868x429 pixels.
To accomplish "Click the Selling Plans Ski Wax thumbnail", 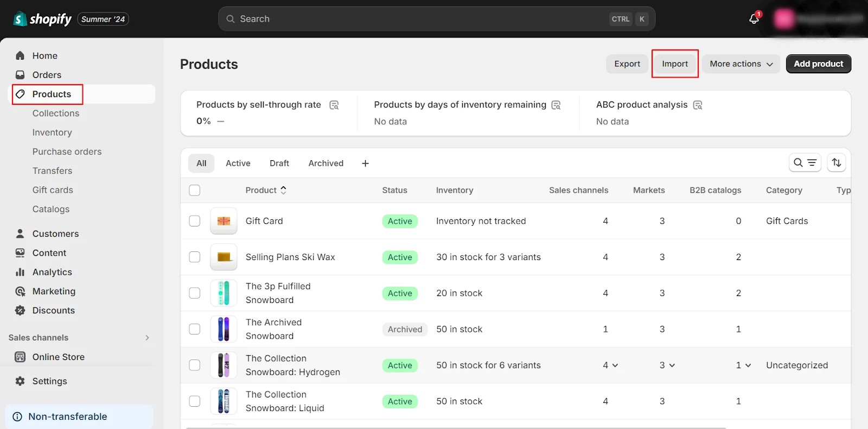I will tap(224, 257).
